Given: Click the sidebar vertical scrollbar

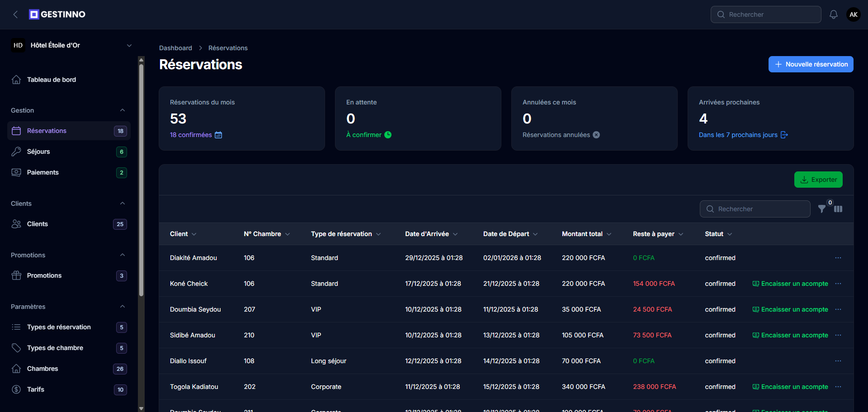Looking at the screenshot, I should pos(141,181).
